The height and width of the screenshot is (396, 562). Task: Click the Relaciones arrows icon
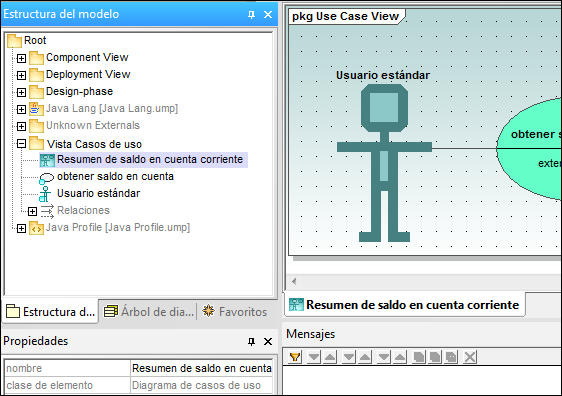47,211
